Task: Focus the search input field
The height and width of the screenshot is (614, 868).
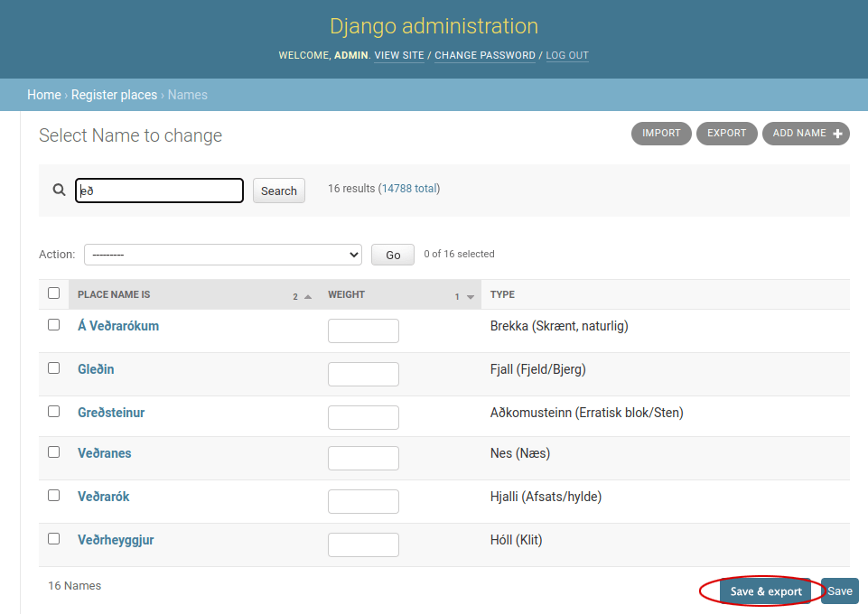Action: 160,191
